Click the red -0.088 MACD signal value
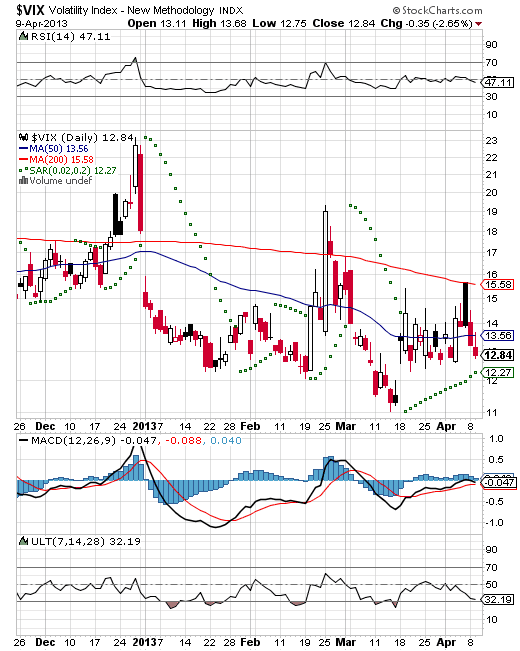Screen dimensions: 520x651 point(183,441)
